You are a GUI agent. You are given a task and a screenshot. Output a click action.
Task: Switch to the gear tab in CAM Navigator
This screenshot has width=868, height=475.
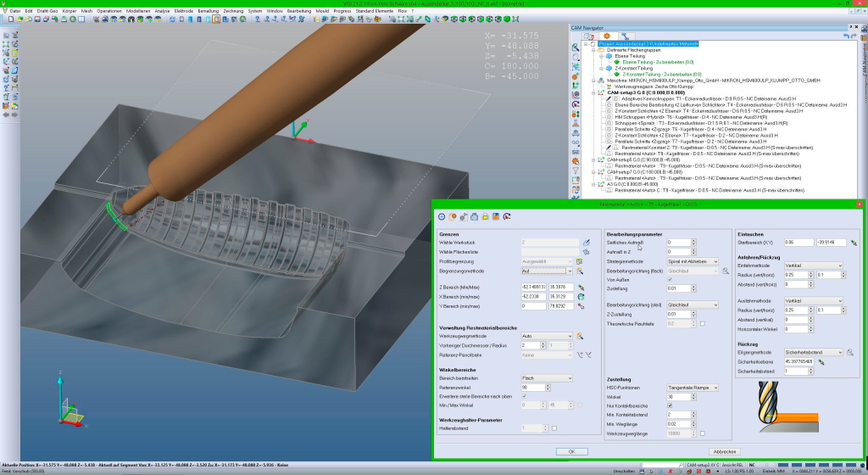point(607,36)
